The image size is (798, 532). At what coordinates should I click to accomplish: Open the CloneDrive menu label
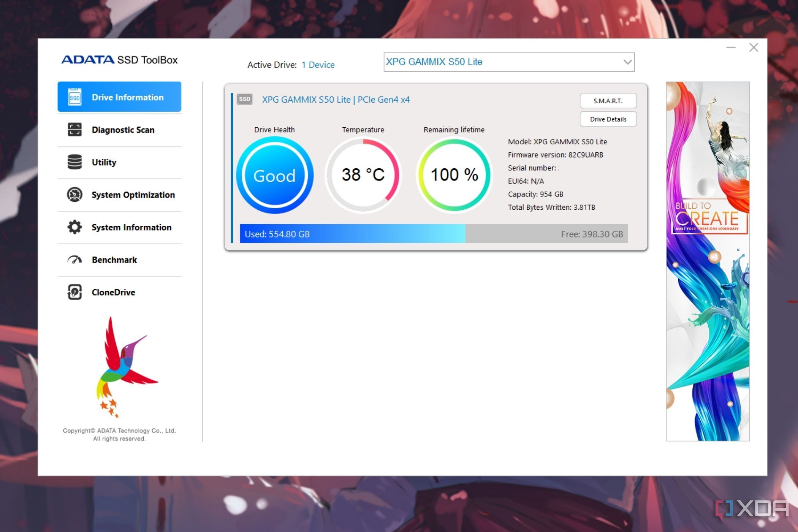[114, 292]
